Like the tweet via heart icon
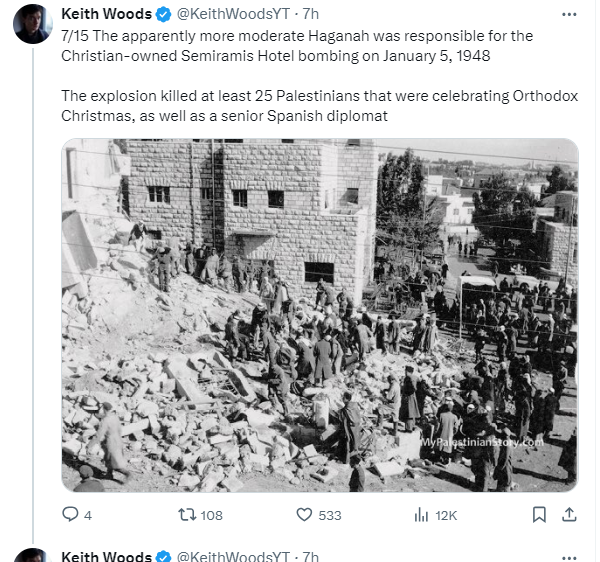The width and height of the screenshot is (600, 562). (304, 515)
